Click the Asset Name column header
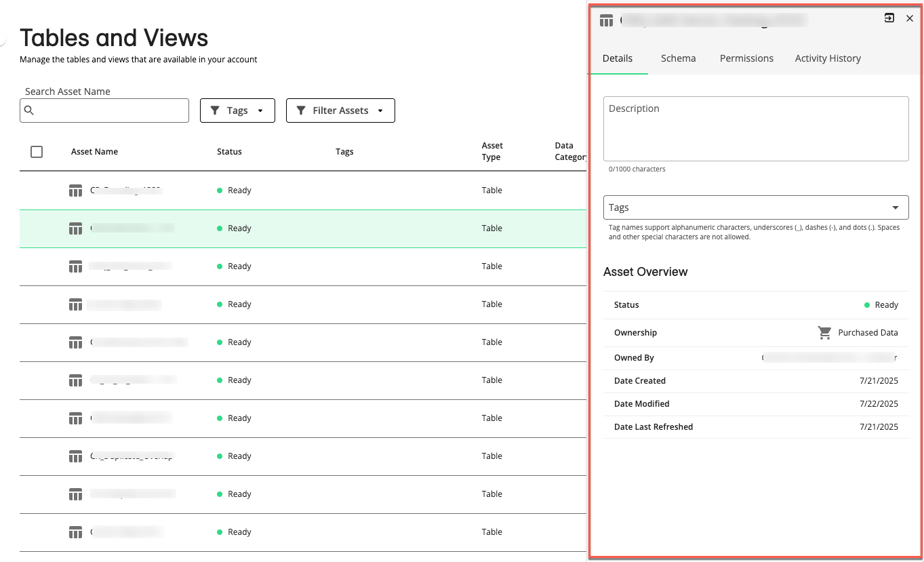The image size is (924, 562). (x=94, y=152)
